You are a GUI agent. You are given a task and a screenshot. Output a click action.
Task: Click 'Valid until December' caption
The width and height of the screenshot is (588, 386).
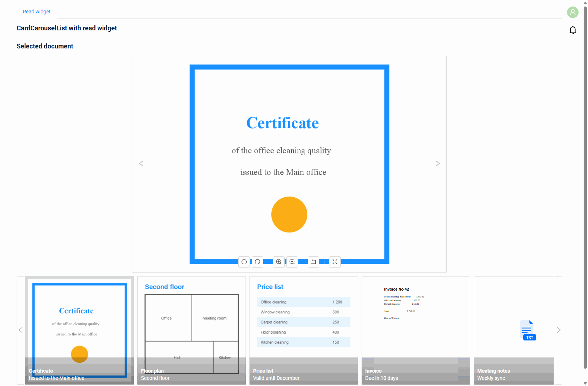(x=276, y=378)
